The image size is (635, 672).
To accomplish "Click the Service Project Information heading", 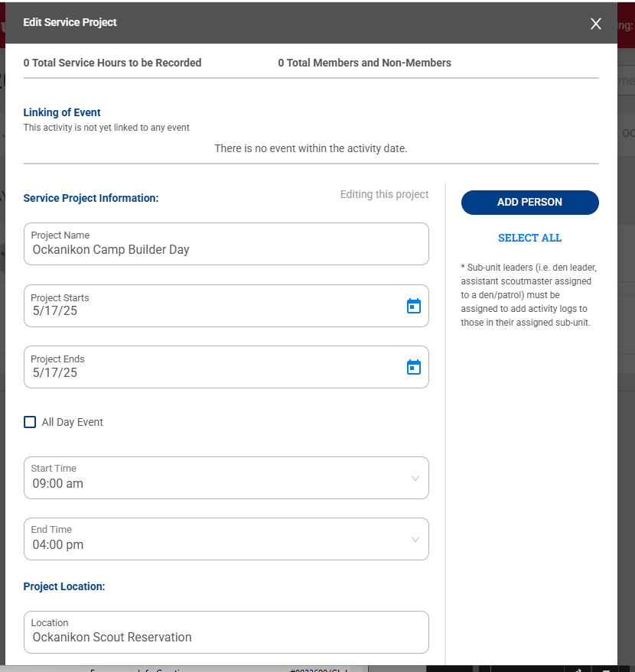I will point(91,198).
